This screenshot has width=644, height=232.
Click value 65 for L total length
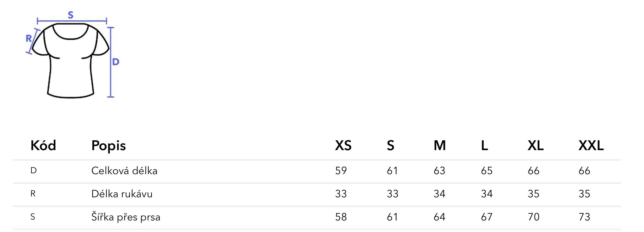click(x=487, y=171)
